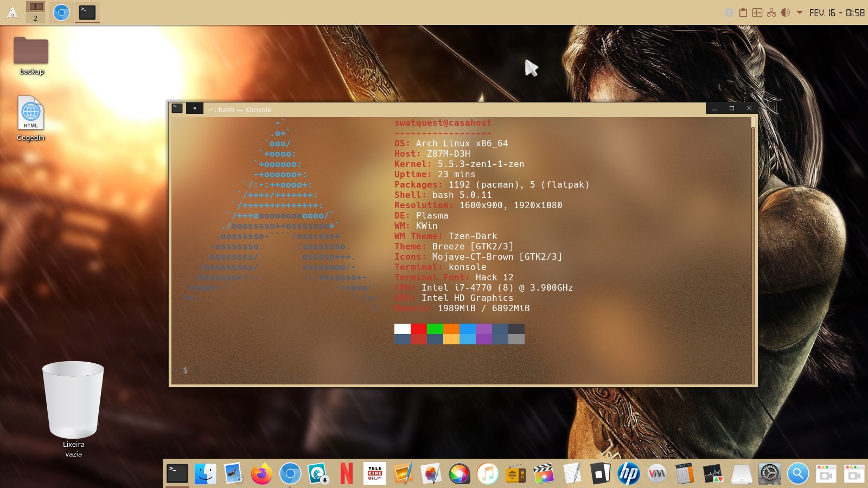This screenshot has height=488, width=868.
Task: Click the green color block in neofetch palette
Action: (x=435, y=329)
